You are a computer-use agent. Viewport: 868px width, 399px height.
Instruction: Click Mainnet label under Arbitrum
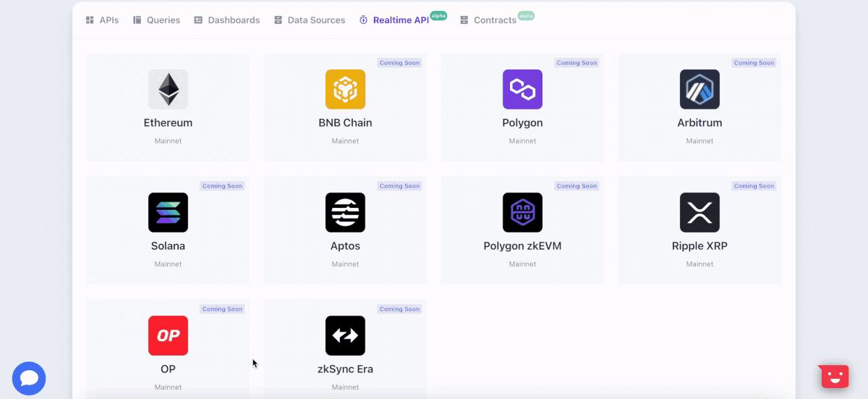tap(699, 141)
